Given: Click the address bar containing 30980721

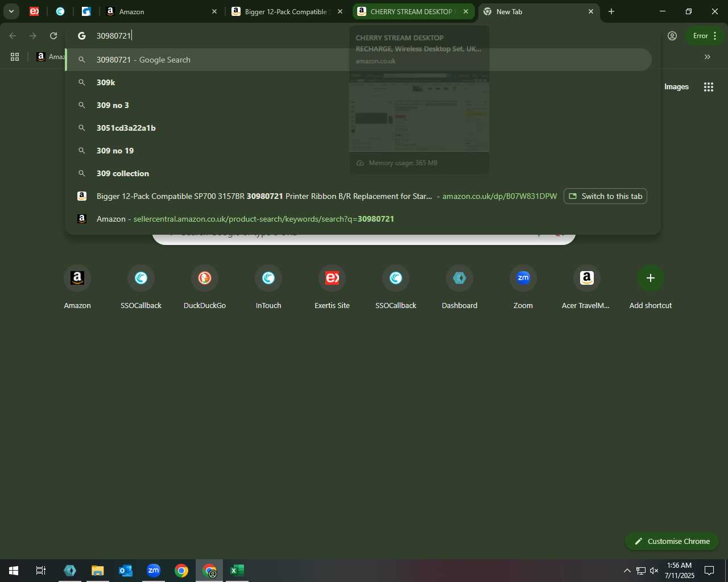Looking at the screenshot, I should pos(364,36).
